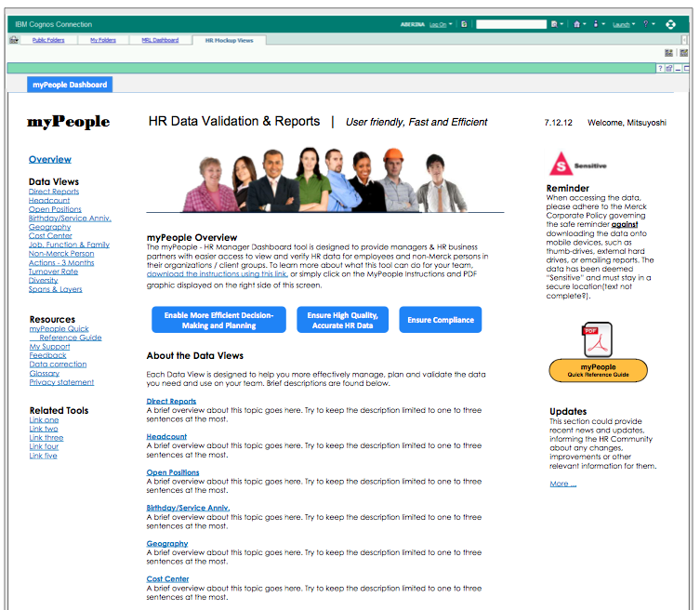Select the myPeople Dashboard tab
This screenshot has height=610, width=700.
click(x=70, y=85)
